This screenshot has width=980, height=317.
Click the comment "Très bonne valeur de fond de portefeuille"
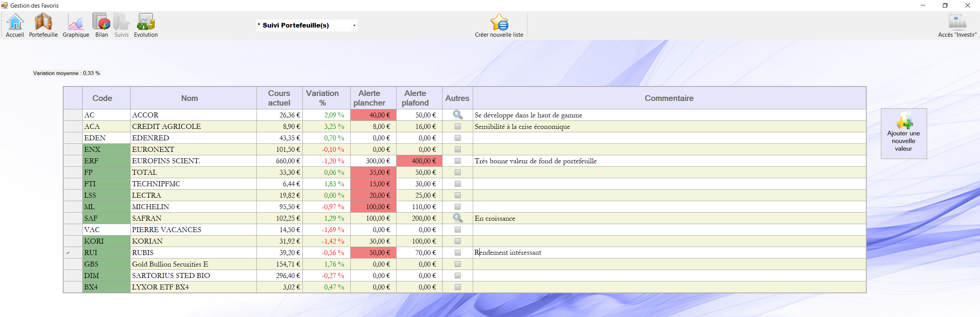536,161
